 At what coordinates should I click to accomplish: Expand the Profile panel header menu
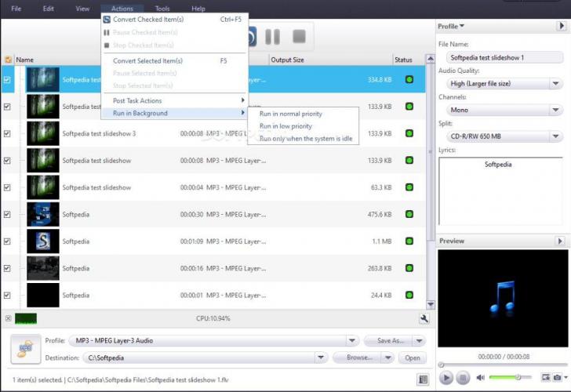coord(451,26)
